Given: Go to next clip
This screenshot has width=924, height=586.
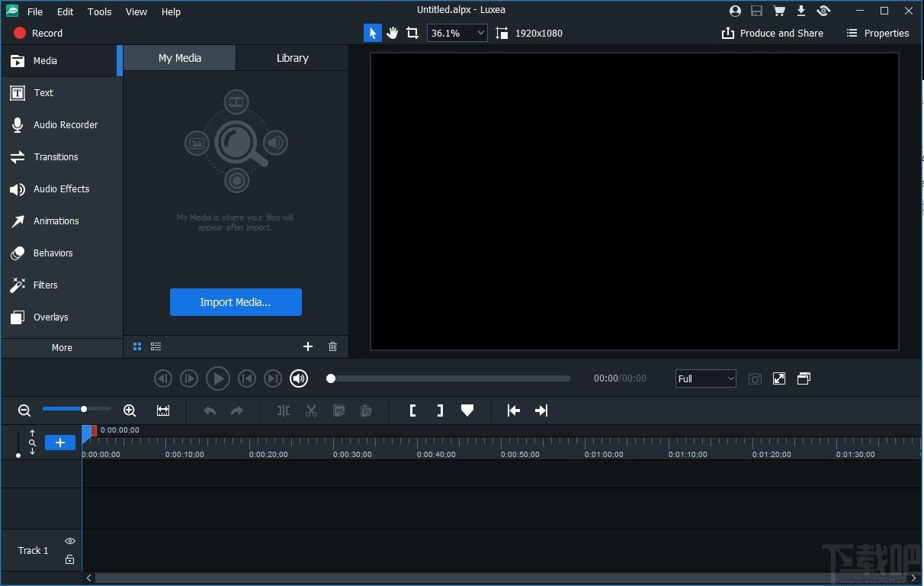Looking at the screenshot, I should pos(273,378).
